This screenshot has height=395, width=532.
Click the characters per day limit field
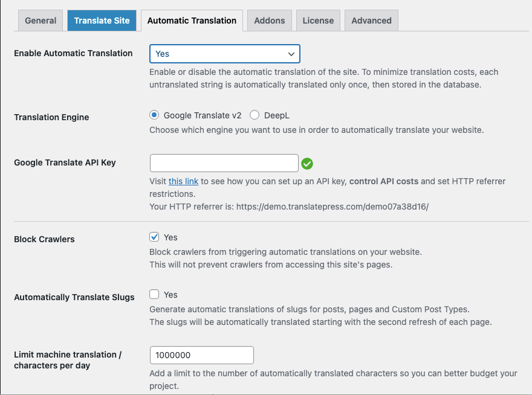tap(201, 355)
